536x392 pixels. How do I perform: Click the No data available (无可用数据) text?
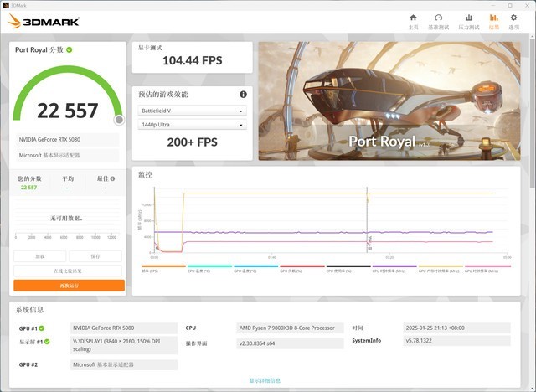67,218
